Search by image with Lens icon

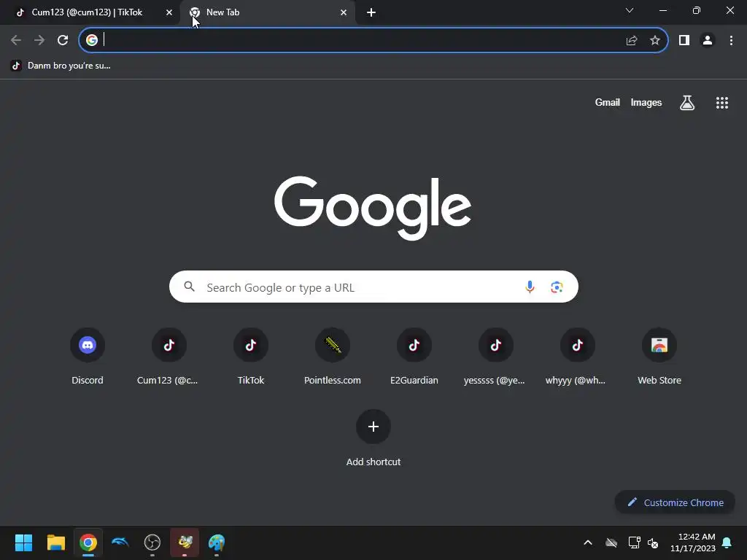click(557, 287)
